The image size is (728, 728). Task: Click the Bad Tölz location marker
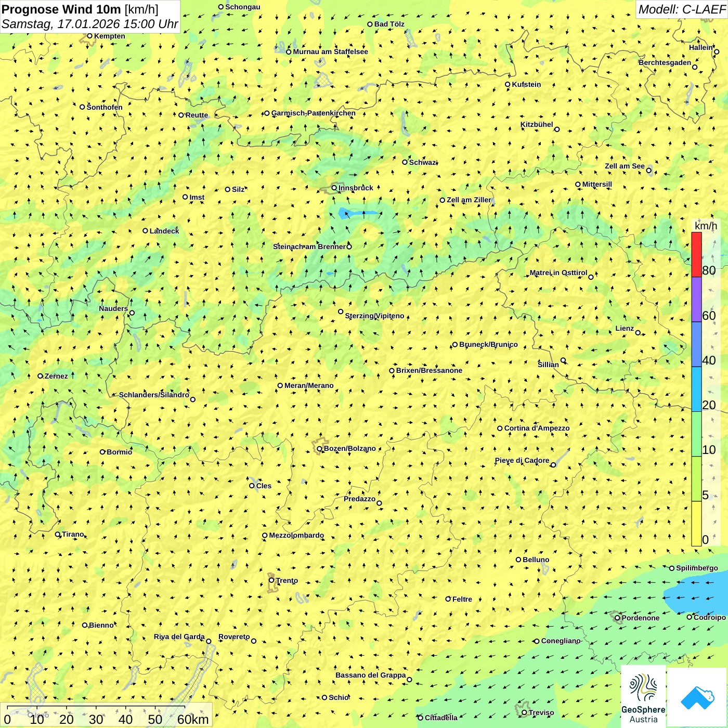click(370, 24)
